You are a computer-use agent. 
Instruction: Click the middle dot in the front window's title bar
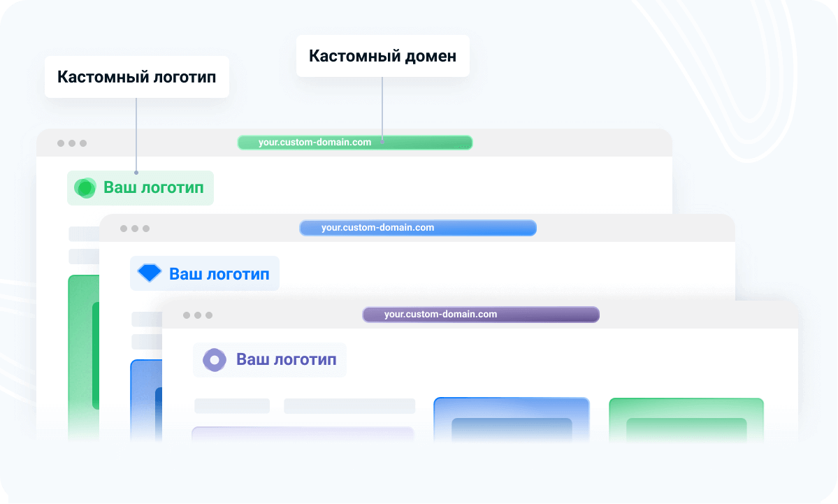[x=198, y=315]
